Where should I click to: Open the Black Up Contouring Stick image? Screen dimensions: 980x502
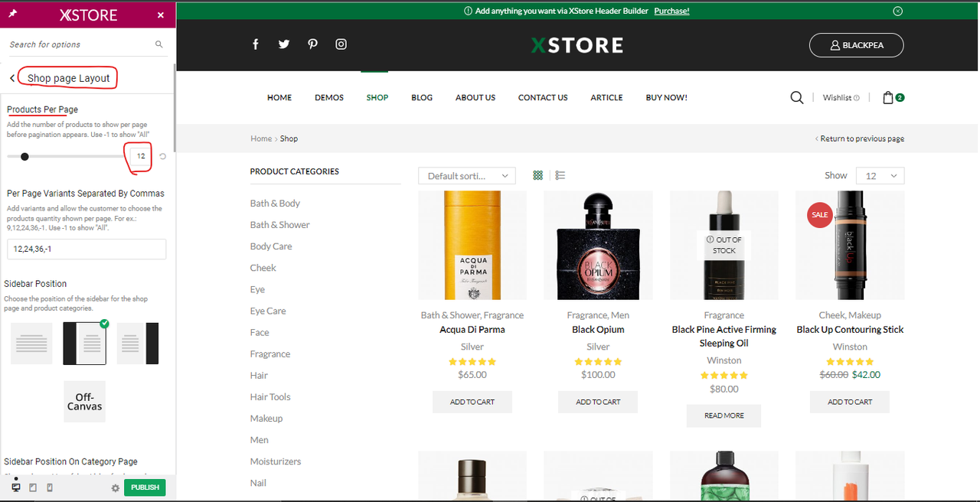[850, 245]
